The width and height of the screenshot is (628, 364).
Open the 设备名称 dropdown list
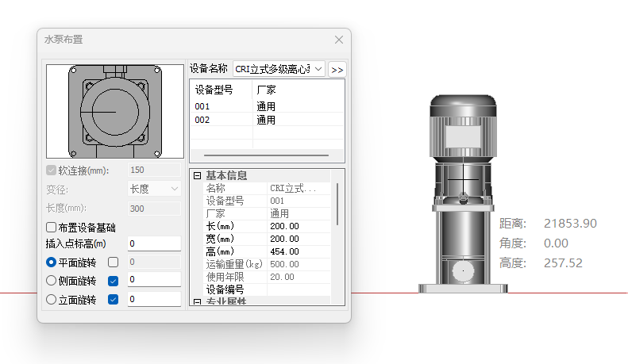click(318, 69)
